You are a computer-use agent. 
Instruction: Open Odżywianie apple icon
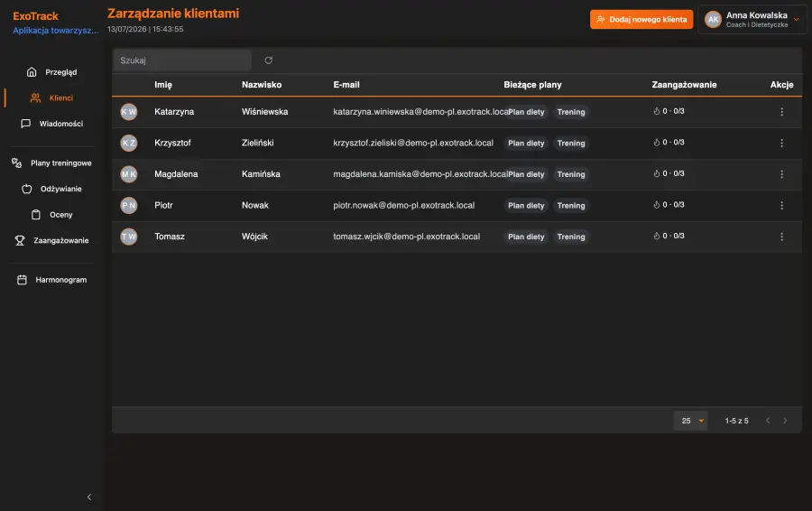click(x=27, y=189)
